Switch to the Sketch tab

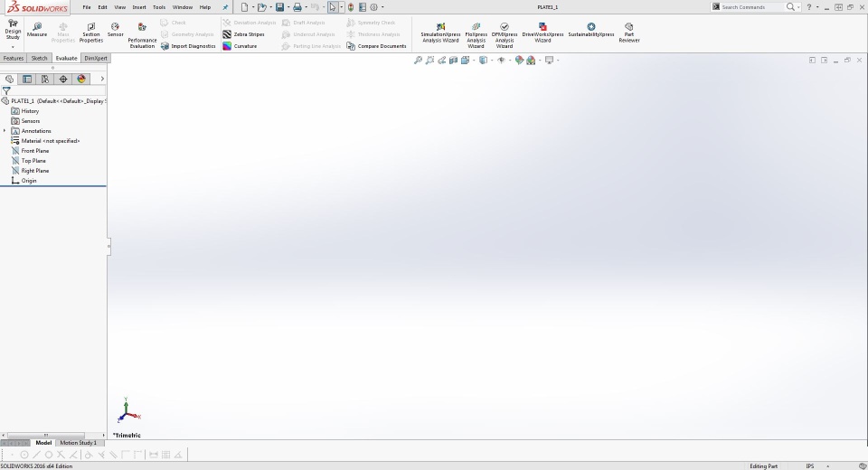[x=39, y=58]
